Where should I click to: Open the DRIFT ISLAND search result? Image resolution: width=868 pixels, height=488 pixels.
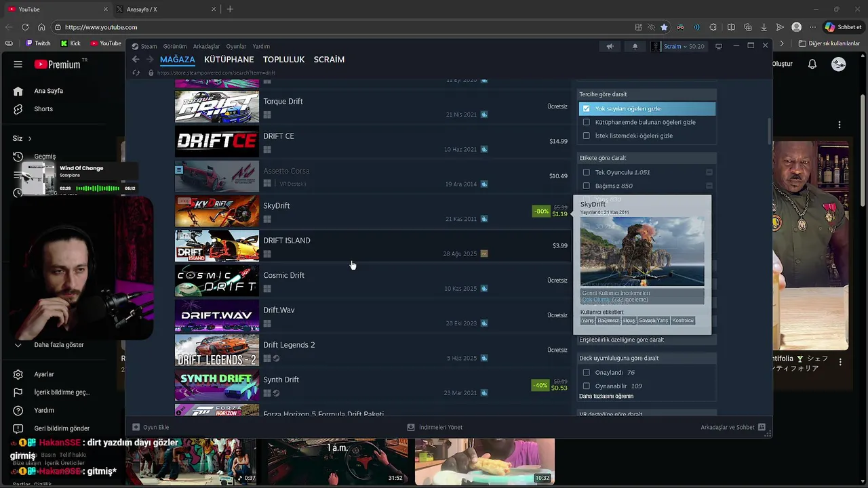pos(372,246)
